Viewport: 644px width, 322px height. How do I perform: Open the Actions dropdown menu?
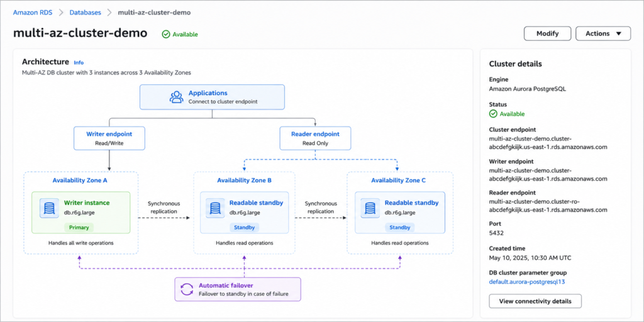click(603, 34)
